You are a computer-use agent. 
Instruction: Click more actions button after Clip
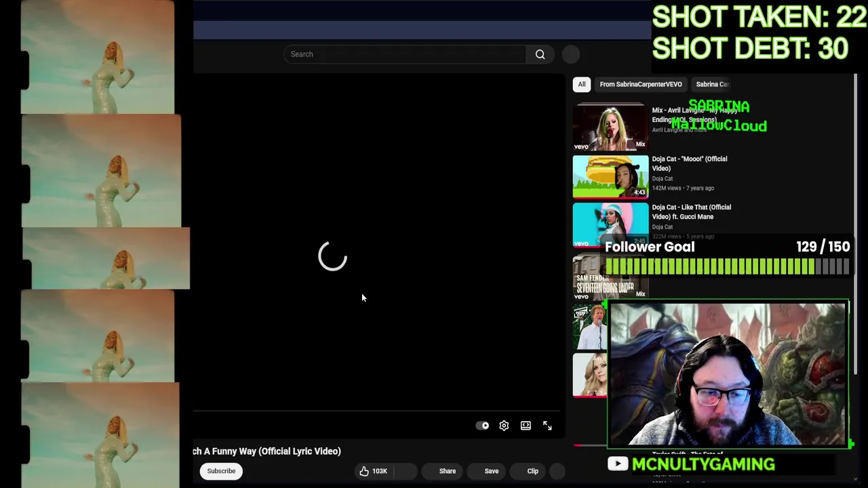(557, 471)
